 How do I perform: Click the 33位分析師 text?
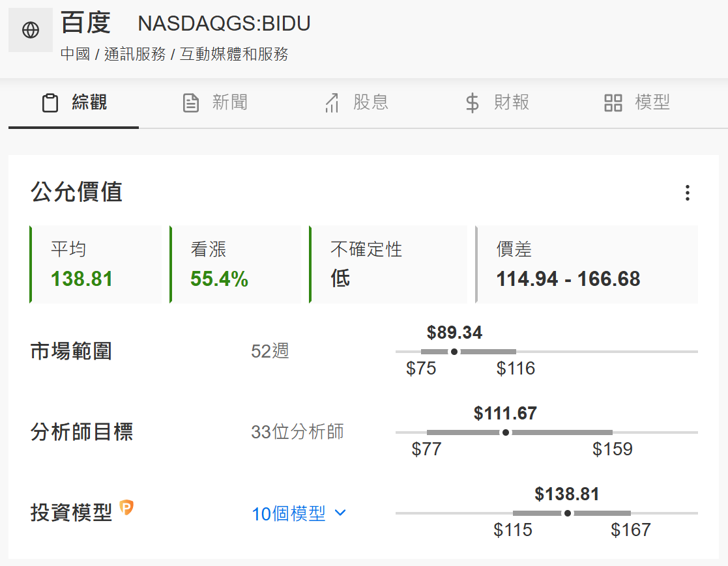pos(297,432)
